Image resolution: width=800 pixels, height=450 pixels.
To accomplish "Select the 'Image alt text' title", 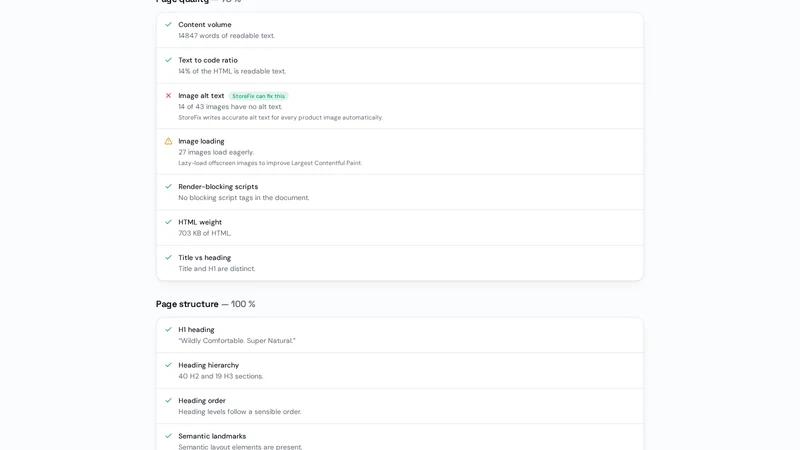I will pyautogui.click(x=201, y=95).
